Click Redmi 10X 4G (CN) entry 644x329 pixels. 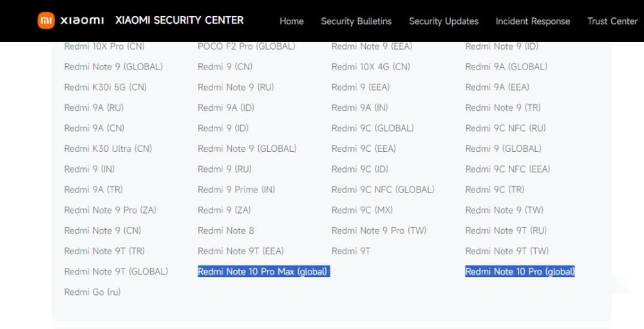click(370, 67)
